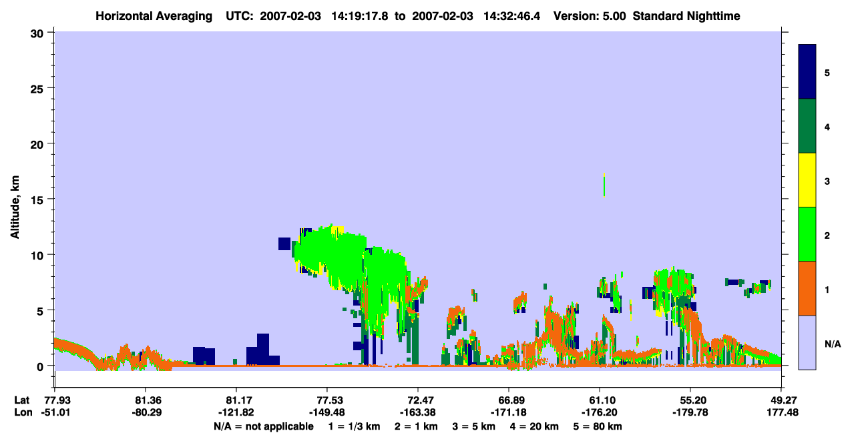Click the longitude value -51.01
868x445 pixels.
coord(54,412)
